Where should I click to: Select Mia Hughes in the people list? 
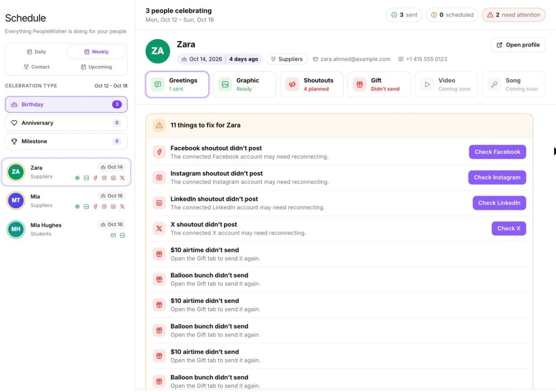tap(66, 229)
